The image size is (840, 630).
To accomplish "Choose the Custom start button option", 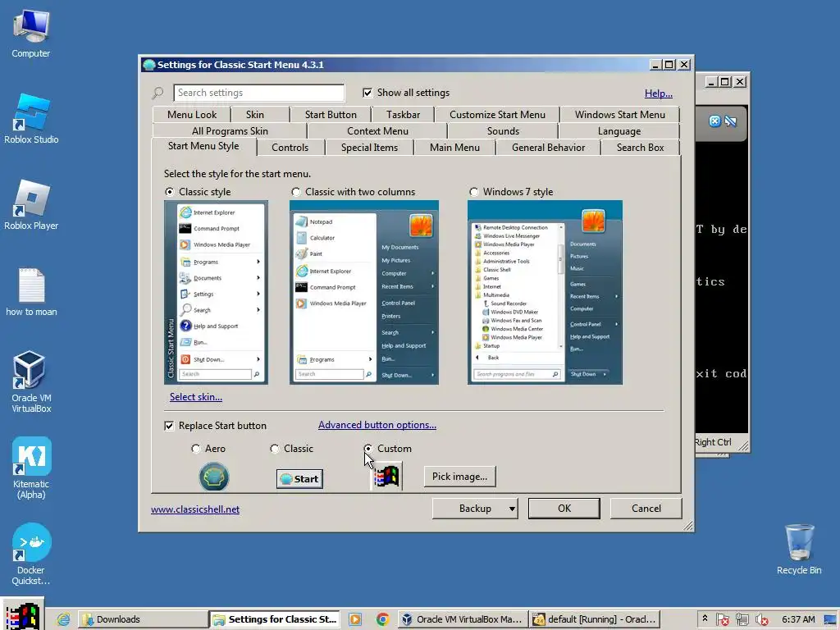I will click(368, 449).
